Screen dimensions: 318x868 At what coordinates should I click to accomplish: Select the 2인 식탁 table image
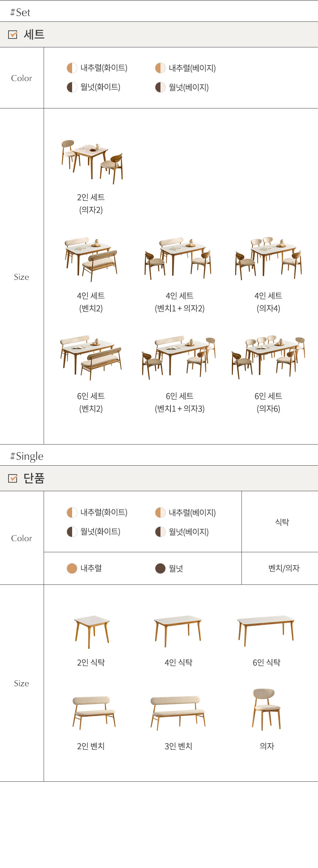point(92,631)
